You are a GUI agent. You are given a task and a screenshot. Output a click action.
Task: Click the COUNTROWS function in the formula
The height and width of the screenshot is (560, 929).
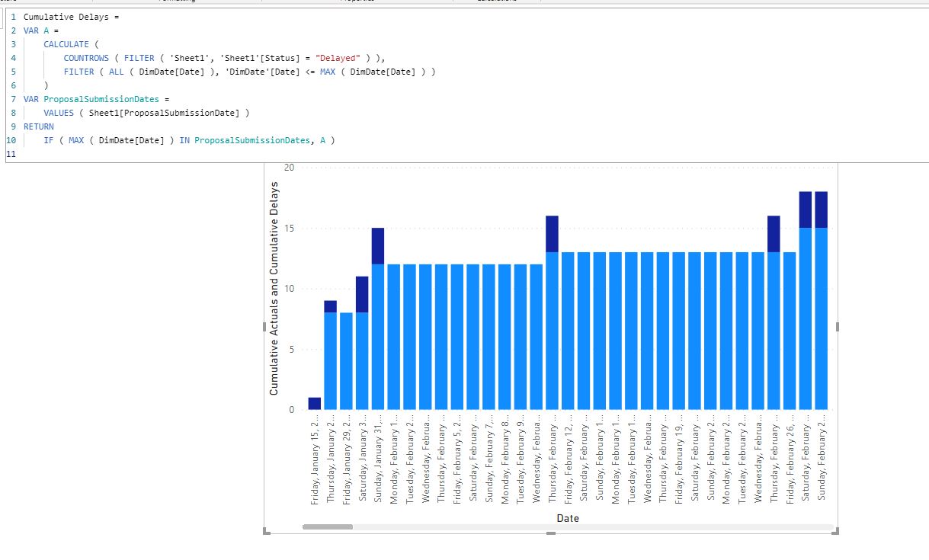tap(86, 58)
